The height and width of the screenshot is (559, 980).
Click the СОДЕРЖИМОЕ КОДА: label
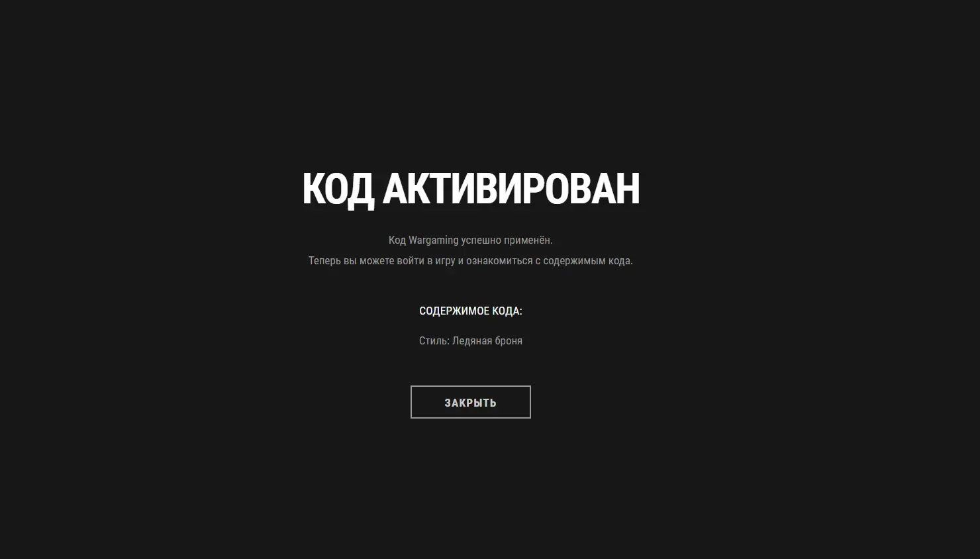471,311
